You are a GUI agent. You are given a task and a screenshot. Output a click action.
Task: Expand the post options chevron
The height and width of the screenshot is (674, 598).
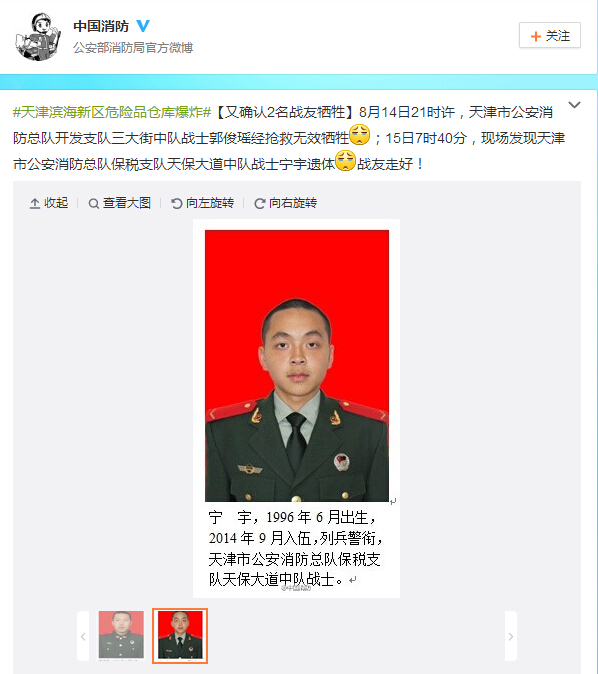tap(574, 105)
